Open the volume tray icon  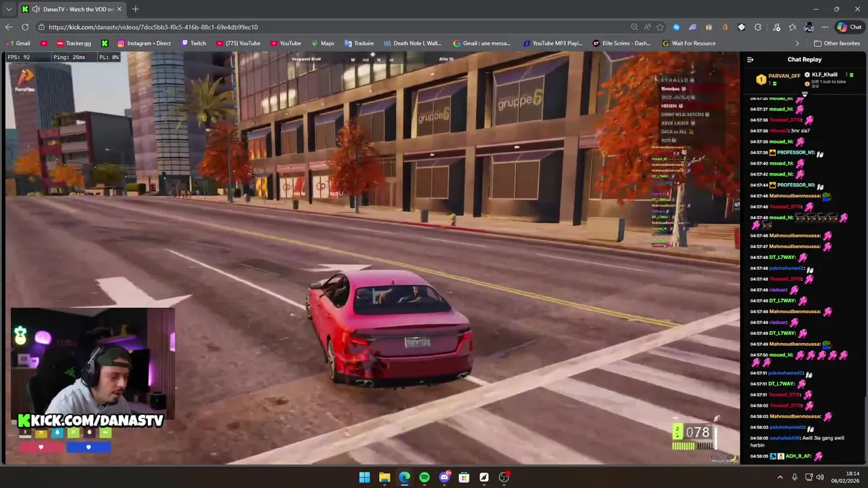[x=820, y=477]
